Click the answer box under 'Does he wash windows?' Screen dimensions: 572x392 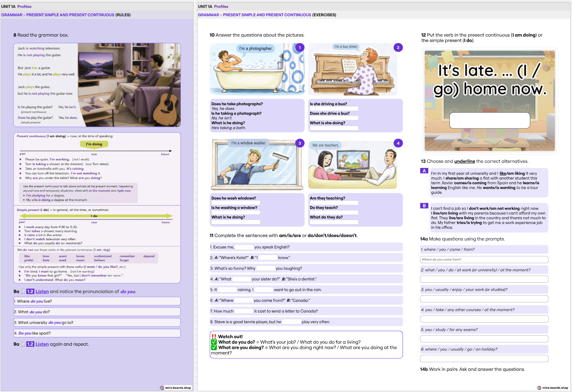(236, 203)
